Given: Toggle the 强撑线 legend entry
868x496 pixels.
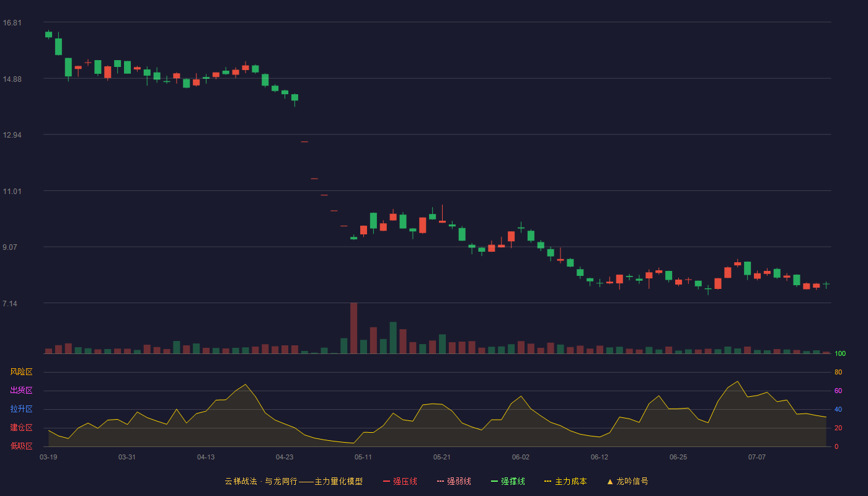Looking at the screenshot, I should click(508, 481).
